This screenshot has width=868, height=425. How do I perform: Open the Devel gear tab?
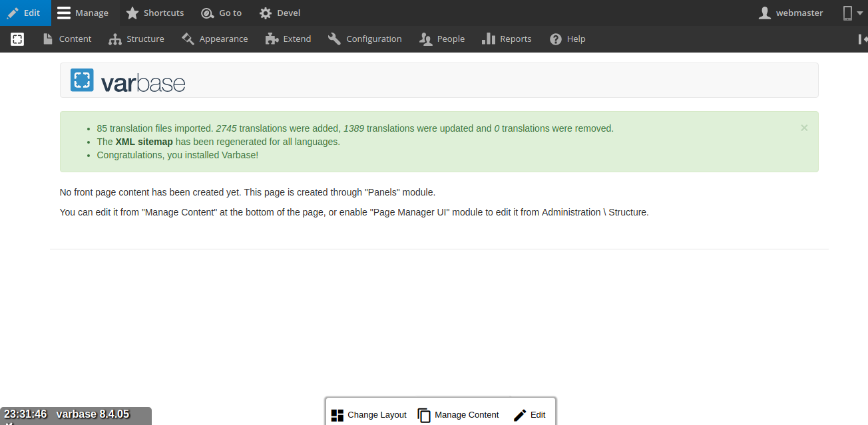point(280,13)
